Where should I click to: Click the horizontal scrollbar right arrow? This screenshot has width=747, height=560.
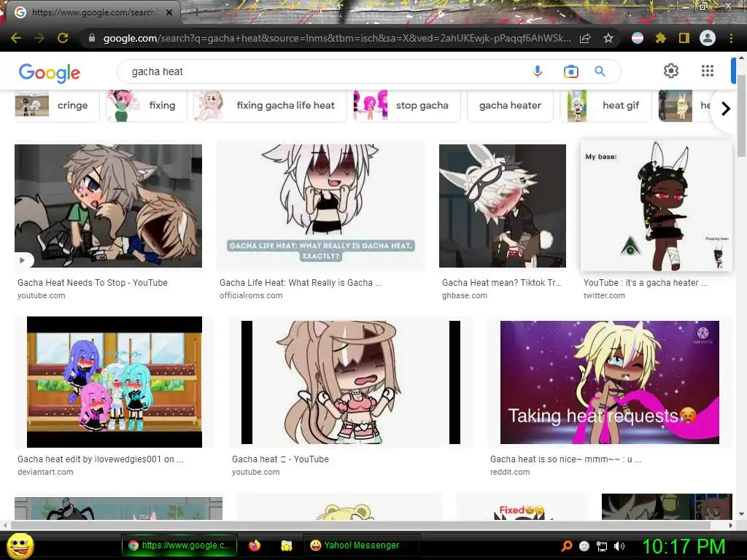[x=731, y=525]
